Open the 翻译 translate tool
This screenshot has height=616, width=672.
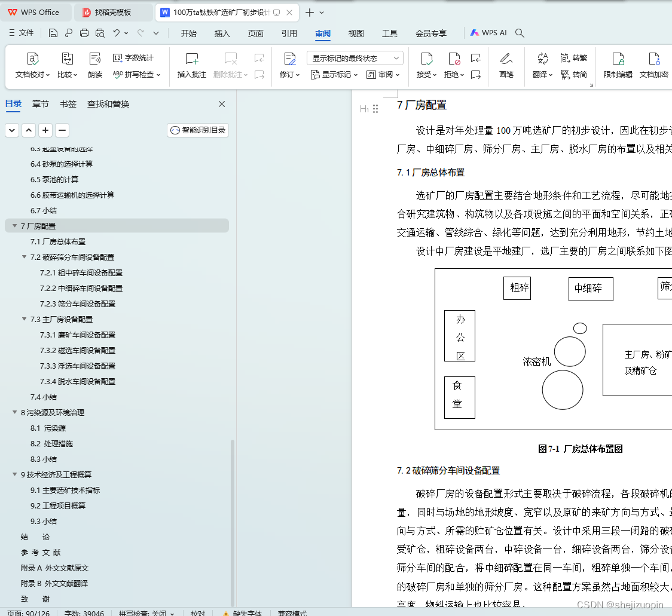pyautogui.click(x=543, y=65)
